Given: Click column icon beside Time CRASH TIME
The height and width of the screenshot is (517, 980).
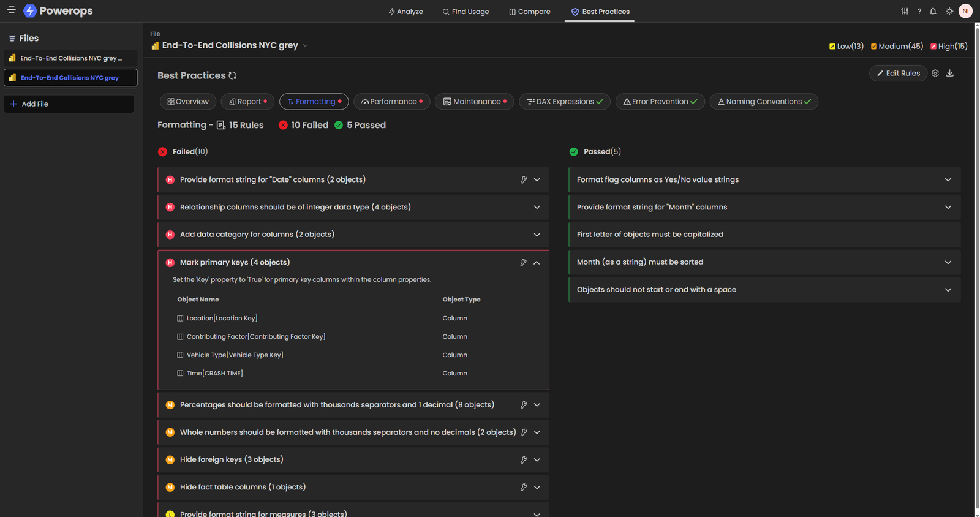Looking at the screenshot, I should point(180,373).
